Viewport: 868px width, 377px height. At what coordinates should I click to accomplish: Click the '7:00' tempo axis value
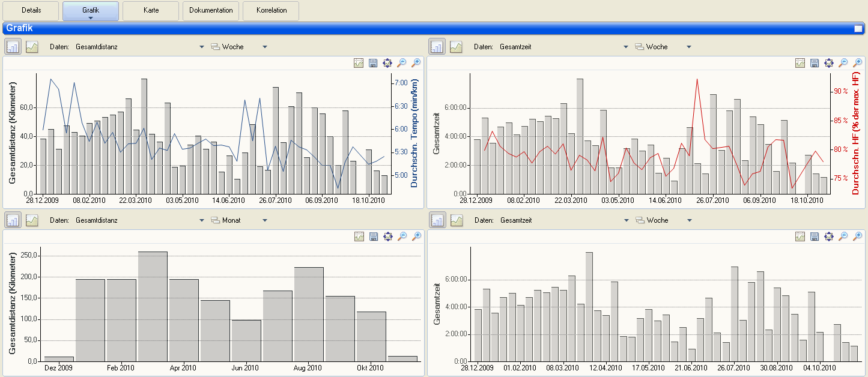click(x=402, y=83)
